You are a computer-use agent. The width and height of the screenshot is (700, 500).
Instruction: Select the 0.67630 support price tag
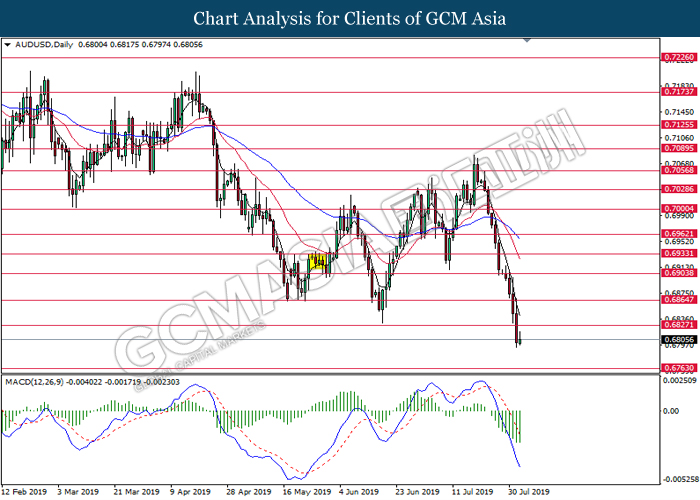678,368
